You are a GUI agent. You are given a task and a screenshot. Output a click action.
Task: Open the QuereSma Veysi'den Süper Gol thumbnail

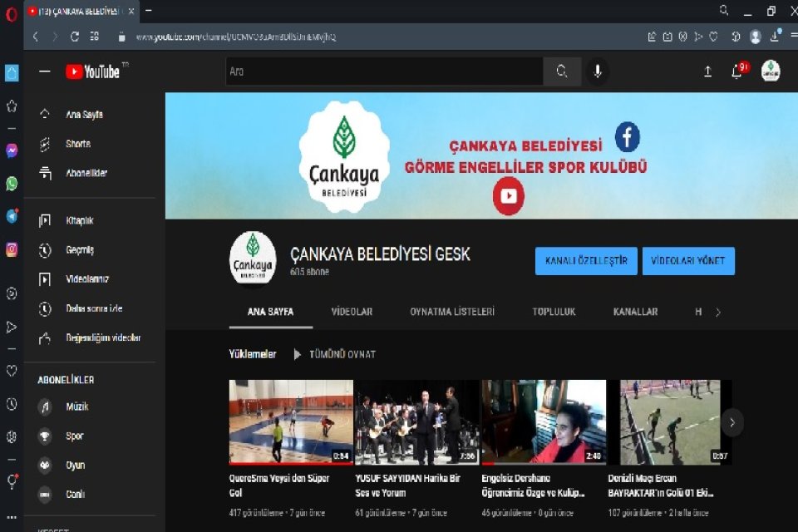(291, 422)
